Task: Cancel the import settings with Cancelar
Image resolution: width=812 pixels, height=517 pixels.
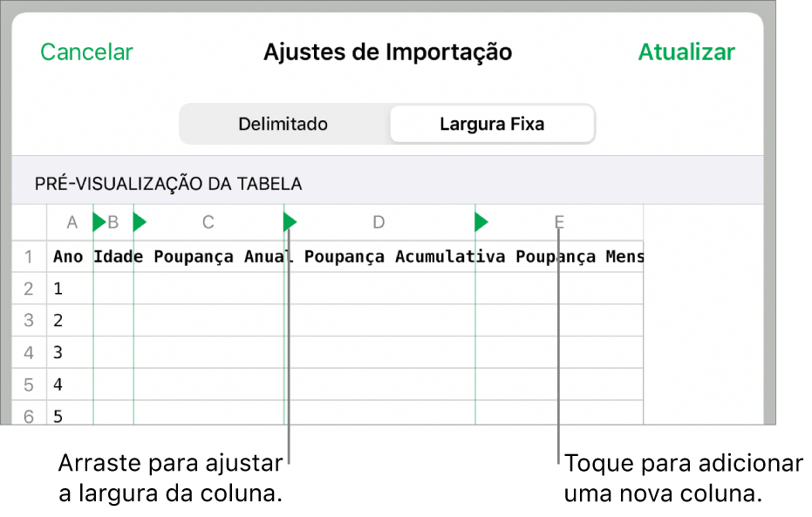Action: coord(85,51)
